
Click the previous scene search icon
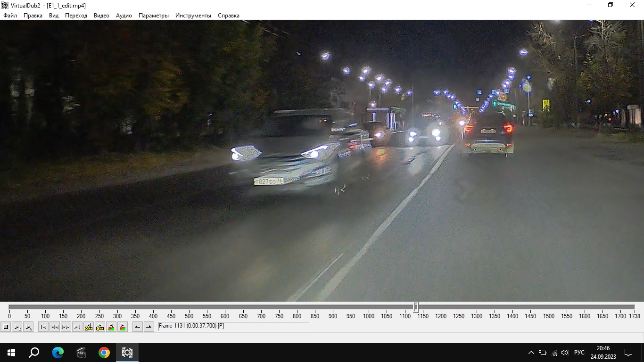tap(111, 327)
